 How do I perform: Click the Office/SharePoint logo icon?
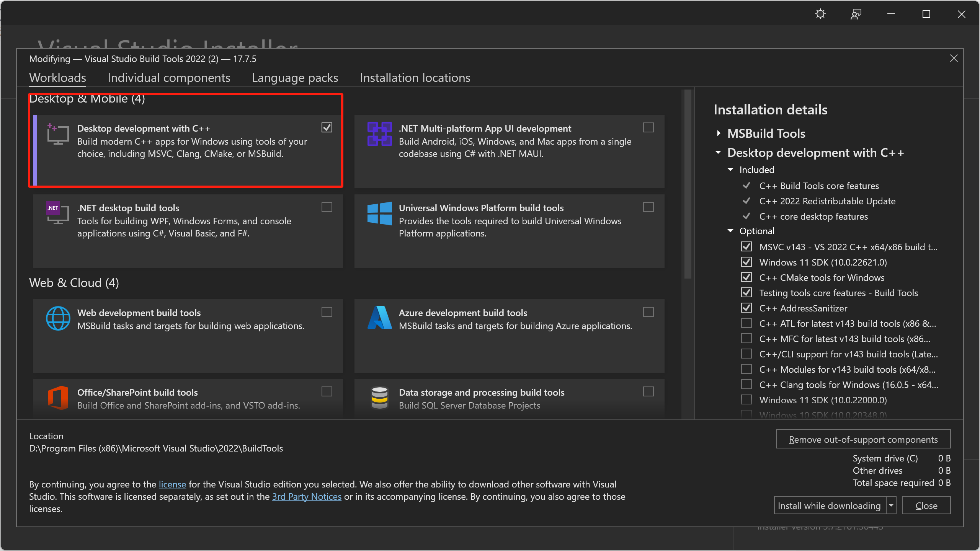pos(58,398)
